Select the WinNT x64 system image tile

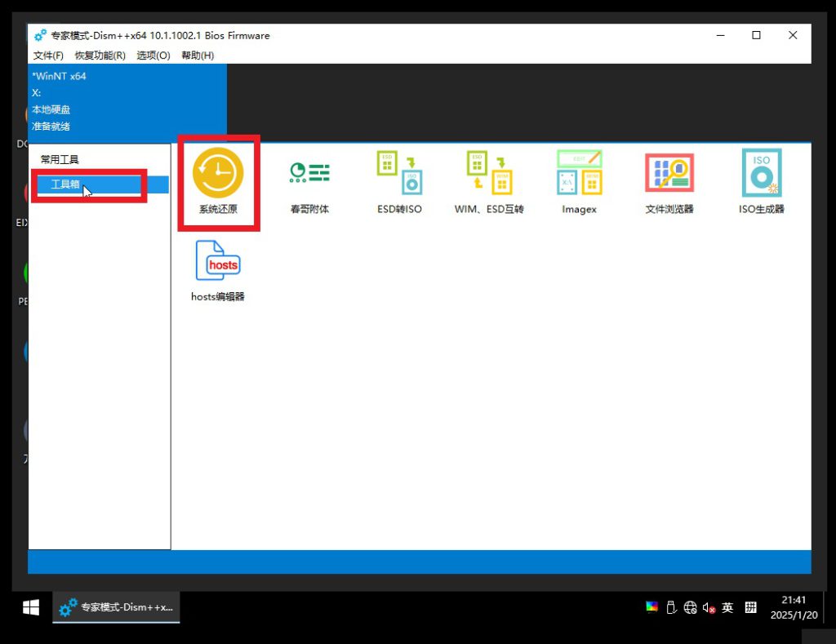pos(127,101)
